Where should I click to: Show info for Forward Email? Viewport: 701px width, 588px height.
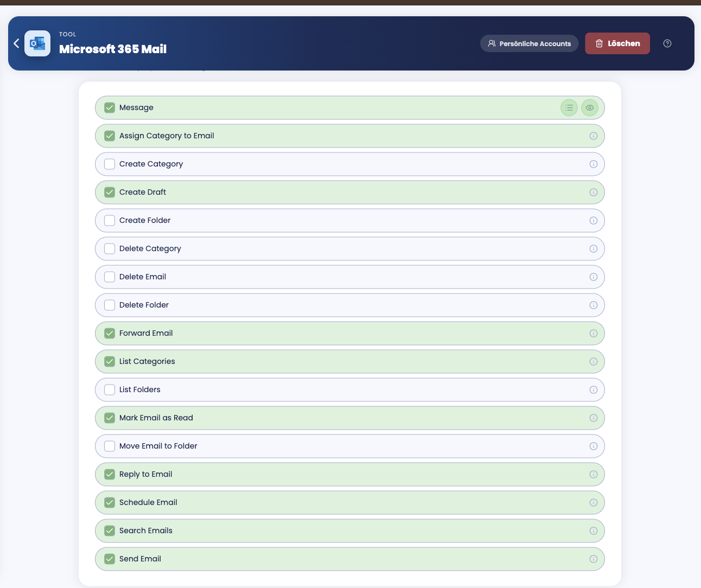594,333
